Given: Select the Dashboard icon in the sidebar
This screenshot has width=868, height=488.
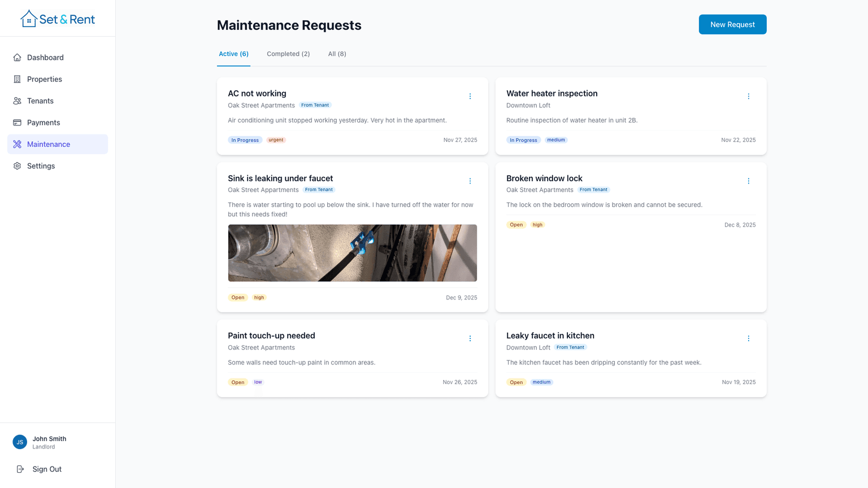Looking at the screenshot, I should [x=18, y=57].
